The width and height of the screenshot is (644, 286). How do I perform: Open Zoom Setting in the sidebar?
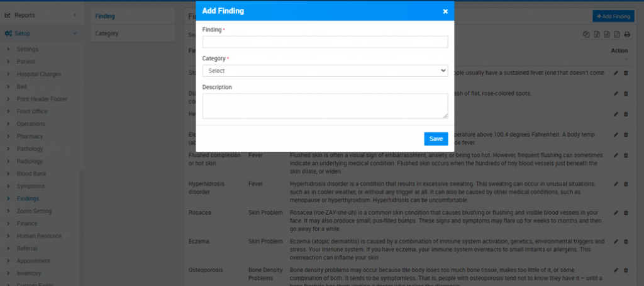click(34, 211)
